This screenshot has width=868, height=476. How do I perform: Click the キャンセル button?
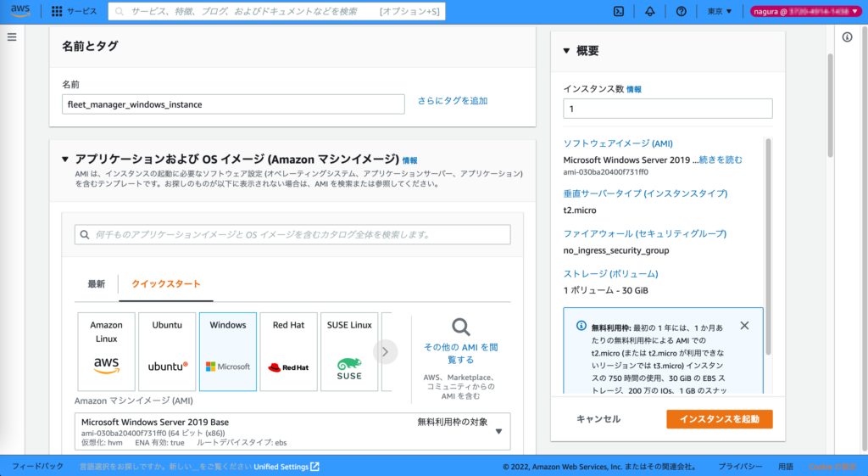tap(598, 419)
